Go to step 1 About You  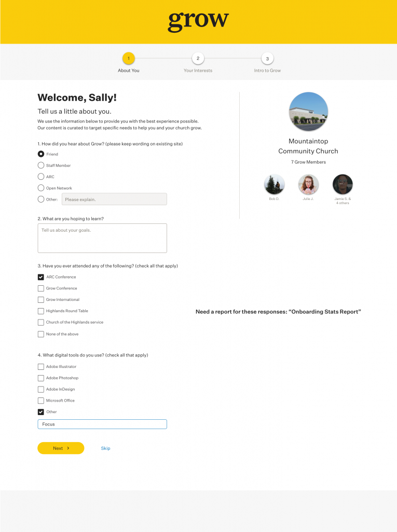128,59
